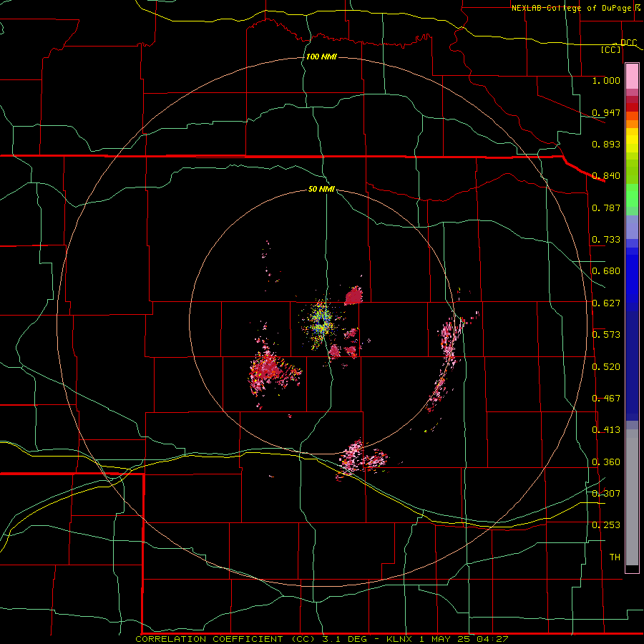
Task: Click the 0.733 scale value
Action: coord(606,240)
